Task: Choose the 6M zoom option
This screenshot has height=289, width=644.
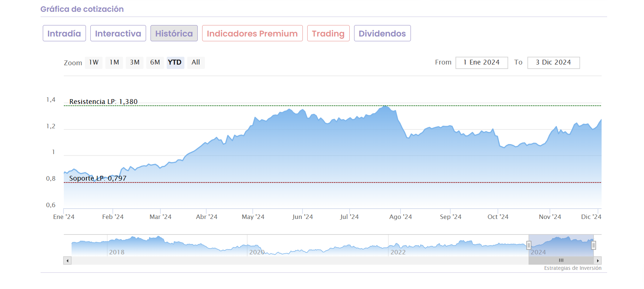Action: click(155, 63)
